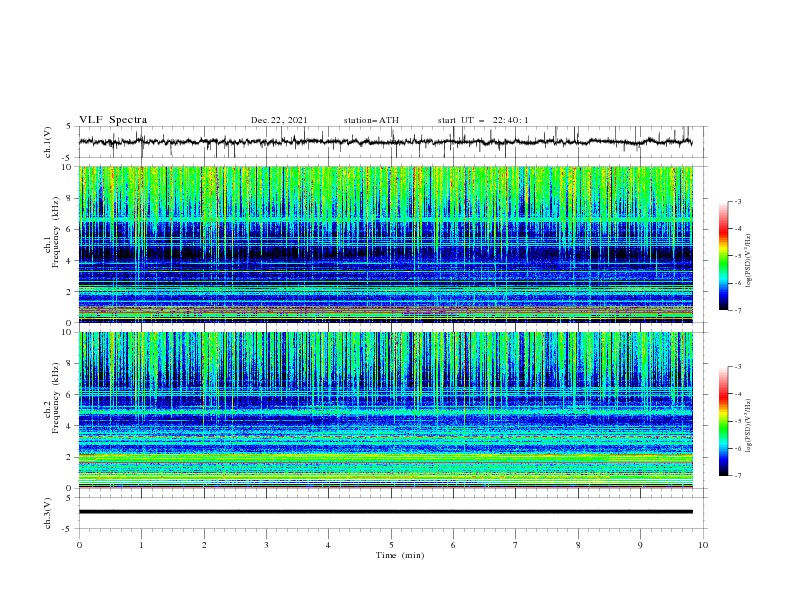Click the ch.2 spectrogram panel
Image resolution: width=792 pixels, height=612 pixels.
tap(385, 410)
